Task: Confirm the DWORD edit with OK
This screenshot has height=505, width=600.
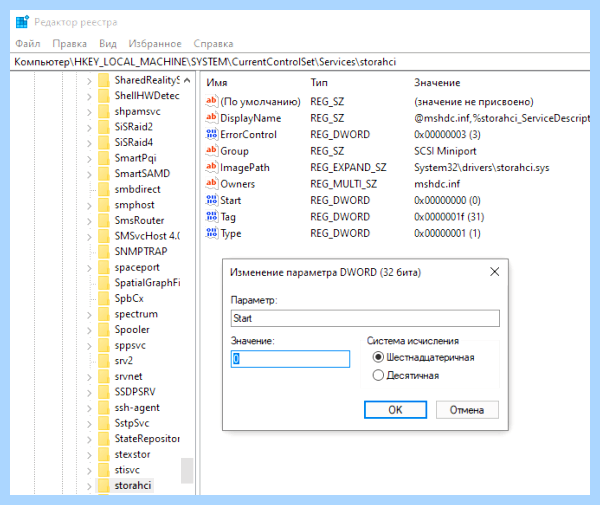Action: coord(395,410)
